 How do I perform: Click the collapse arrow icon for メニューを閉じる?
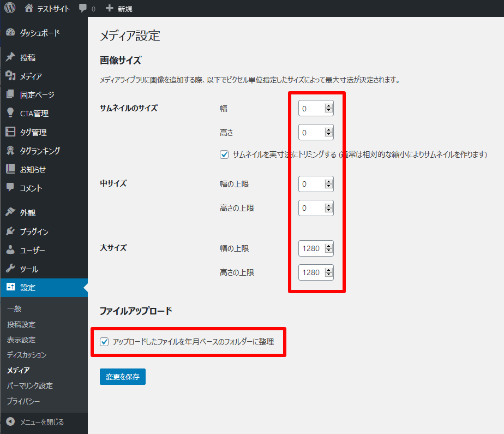click(10, 421)
